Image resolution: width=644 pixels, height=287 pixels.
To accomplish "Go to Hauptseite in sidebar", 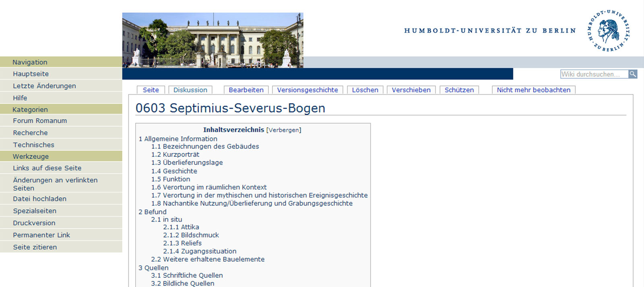I will tap(31, 74).
